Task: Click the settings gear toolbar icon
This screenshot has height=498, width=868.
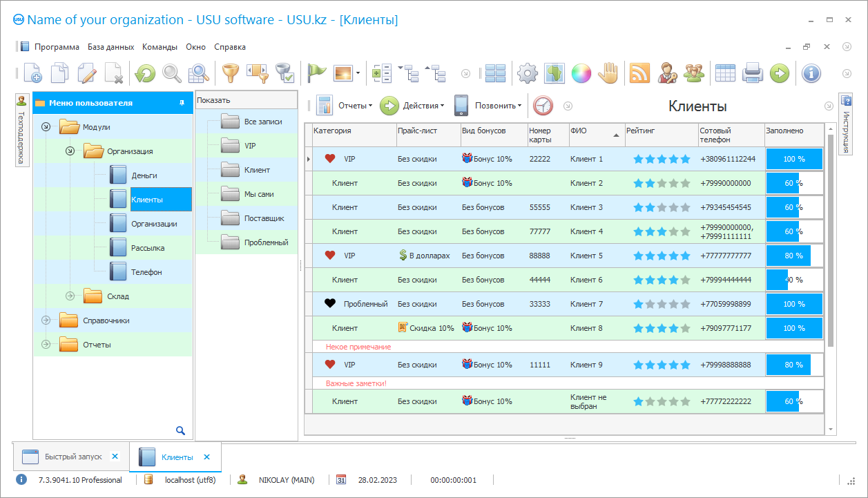Action: tap(528, 73)
